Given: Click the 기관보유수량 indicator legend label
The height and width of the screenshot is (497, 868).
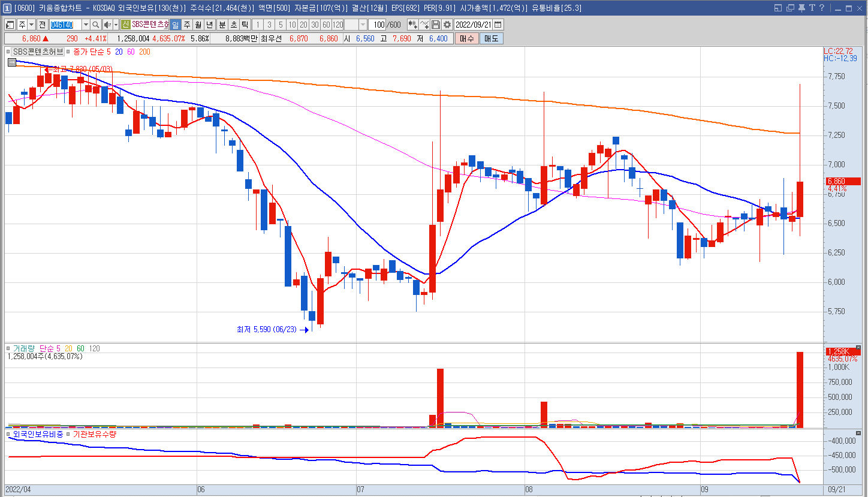Looking at the screenshot, I should 94,434.
